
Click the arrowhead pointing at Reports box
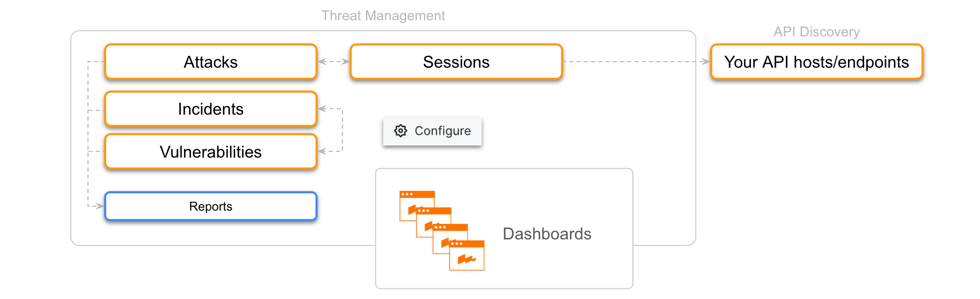pyautogui.click(x=99, y=206)
